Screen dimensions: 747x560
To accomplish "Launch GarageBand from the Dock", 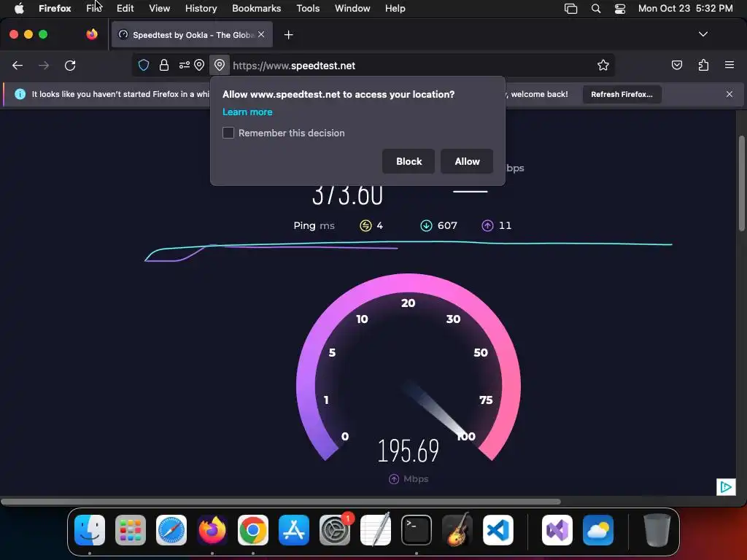I will (457, 530).
